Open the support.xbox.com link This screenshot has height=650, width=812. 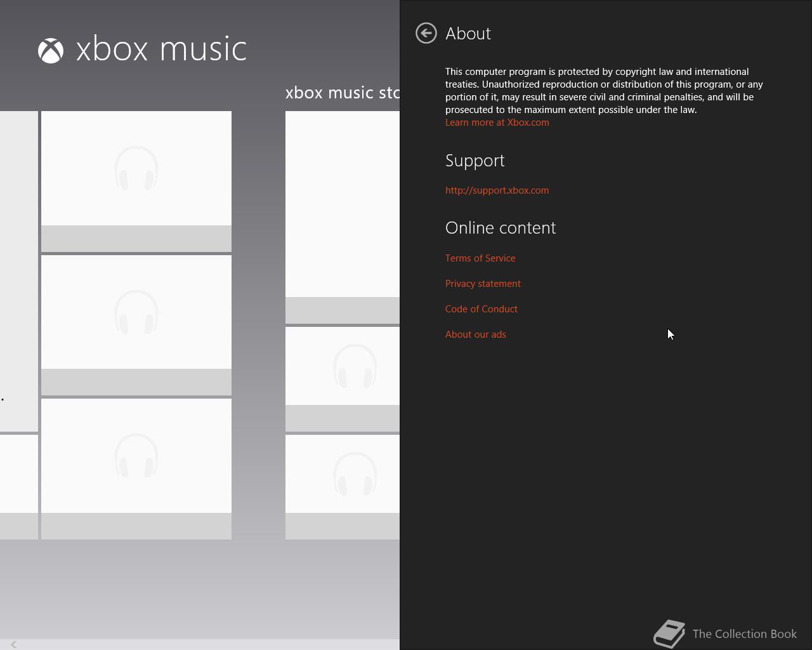coord(497,190)
